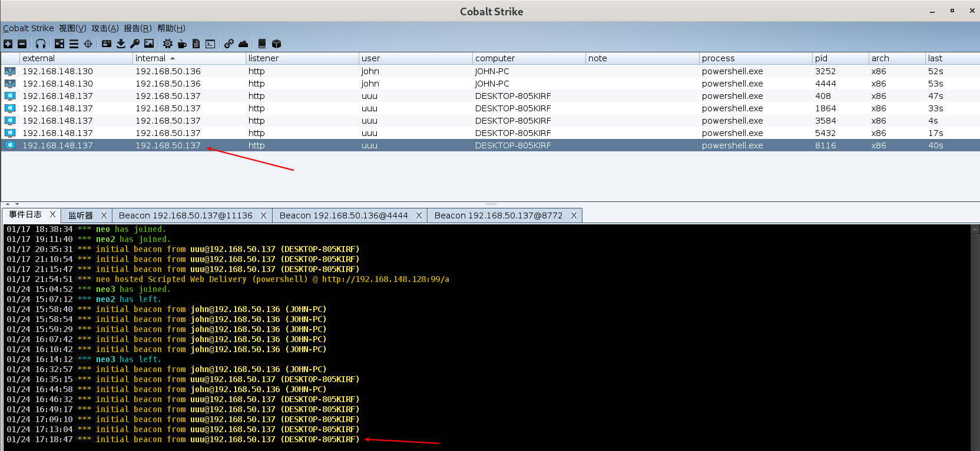Sort sessions by computer column header

(529, 58)
